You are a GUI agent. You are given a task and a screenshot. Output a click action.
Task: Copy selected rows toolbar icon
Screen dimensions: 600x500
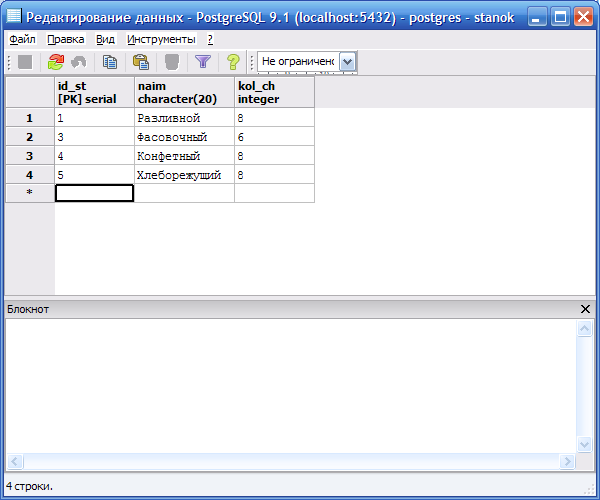point(110,62)
